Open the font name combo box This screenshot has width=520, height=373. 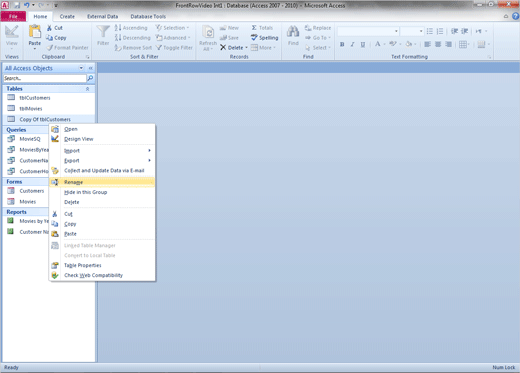[x=368, y=31]
